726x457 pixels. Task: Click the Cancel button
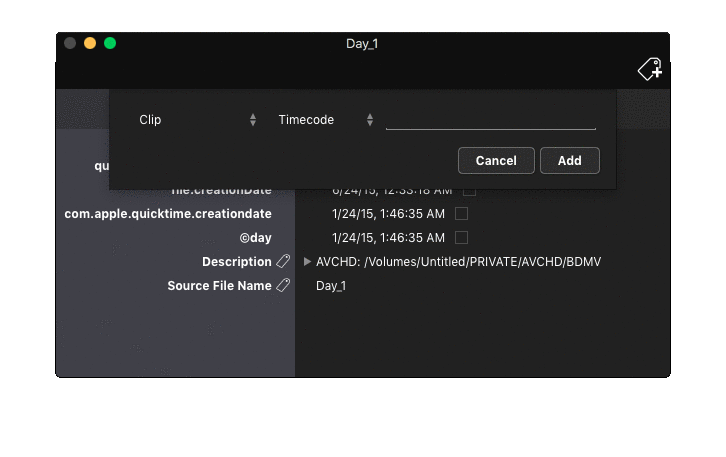496,161
